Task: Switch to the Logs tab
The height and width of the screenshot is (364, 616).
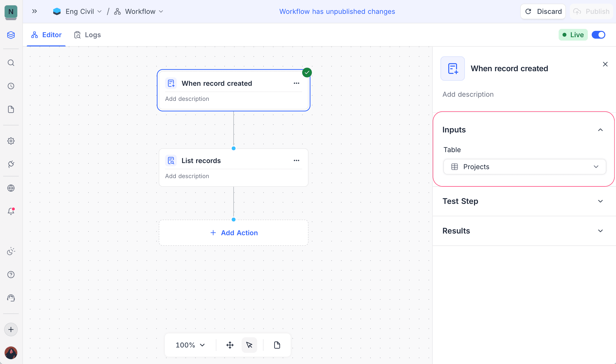Action: (x=88, y=35)
